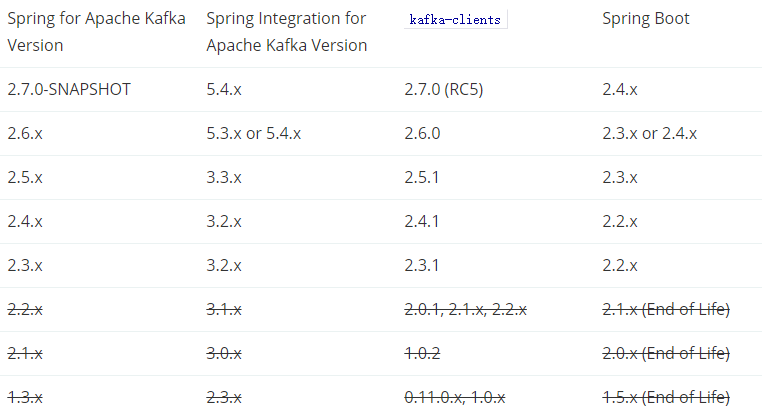The image size is (762, 407).
Task: Click the 2.3.x or 2.4.x cell
Action: (650, 134)
